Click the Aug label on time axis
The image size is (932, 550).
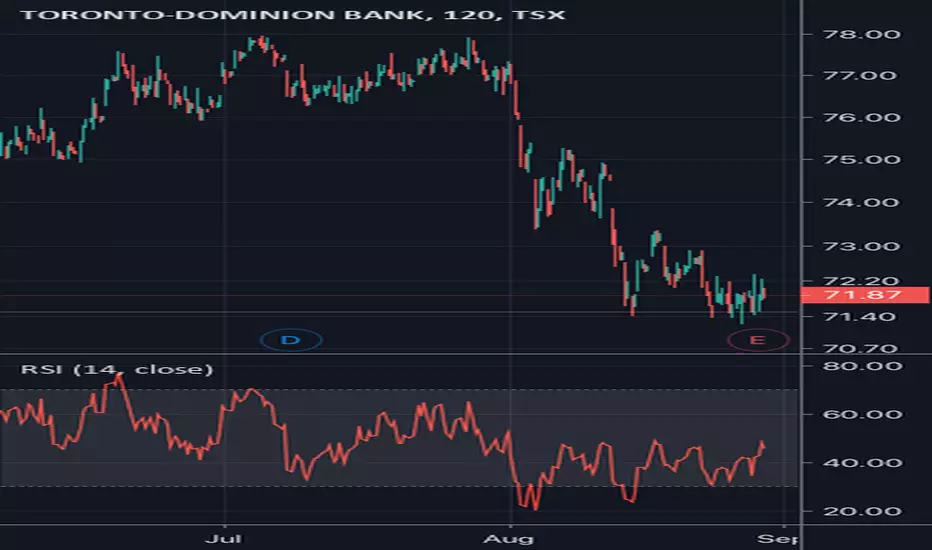509,539
